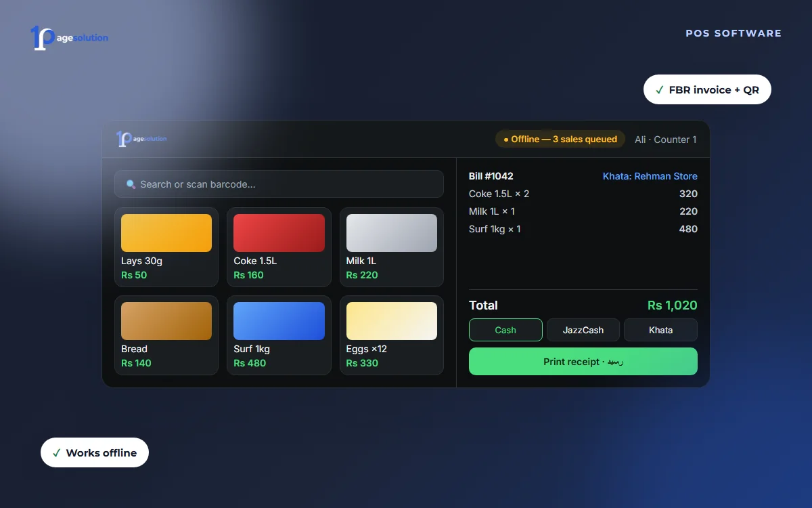Click the bill amount 480 for Surf

click(688, 229)
